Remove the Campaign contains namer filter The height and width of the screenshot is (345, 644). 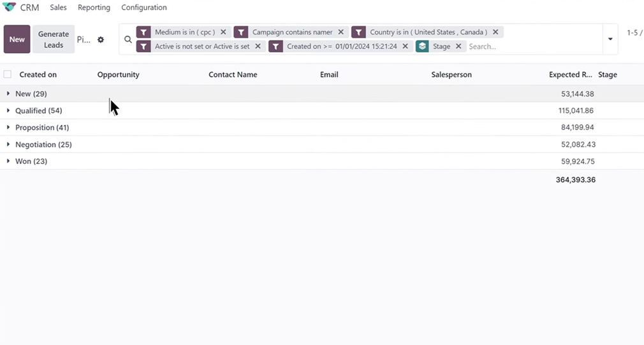coord(341,32)
